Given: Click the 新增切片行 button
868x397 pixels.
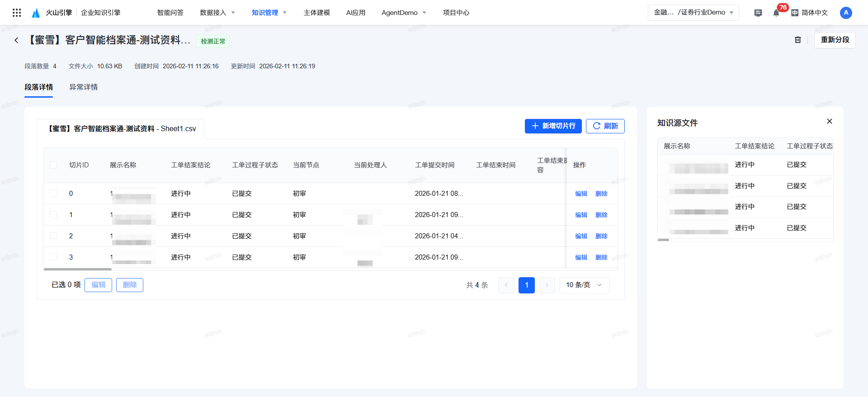Looking at the screenshot, I should 553,126.
